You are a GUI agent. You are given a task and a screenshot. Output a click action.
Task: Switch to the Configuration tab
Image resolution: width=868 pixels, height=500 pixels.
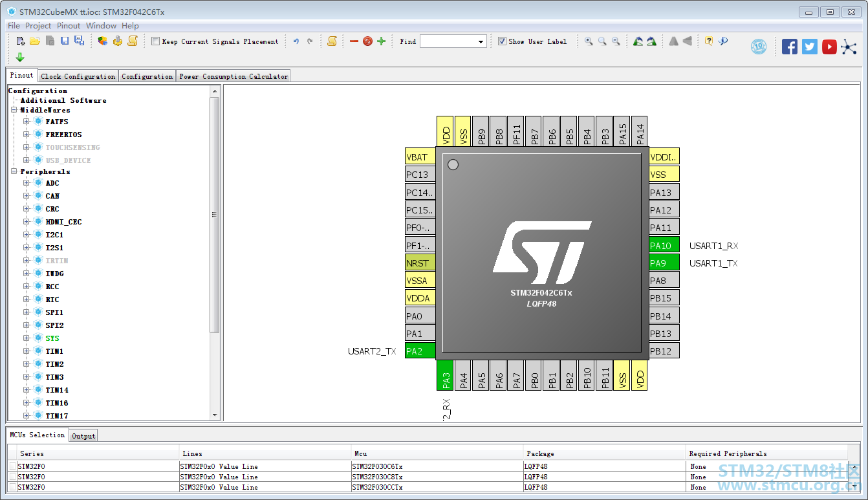(147, 76)
